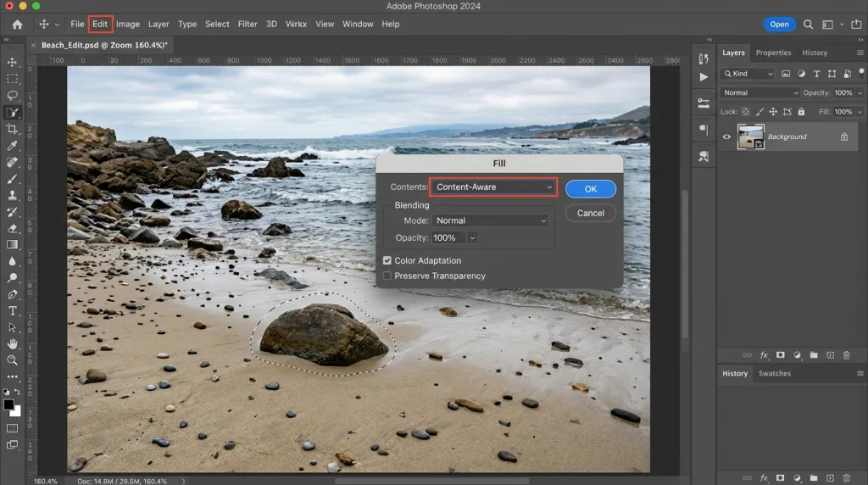Open the Search magnifier top right
The height and width of the screenshot is (485, 868).
pyautogui.click(x=808, y=25)
